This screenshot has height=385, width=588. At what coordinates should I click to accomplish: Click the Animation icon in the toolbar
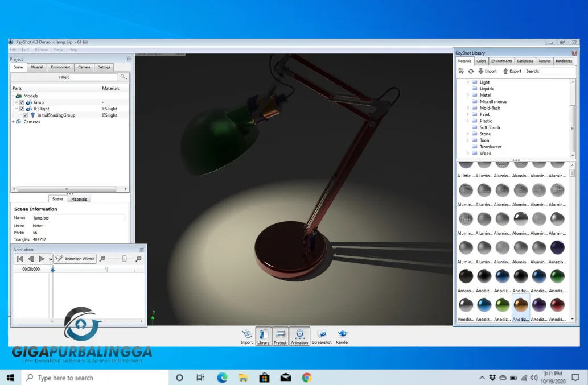click(299, 335)
